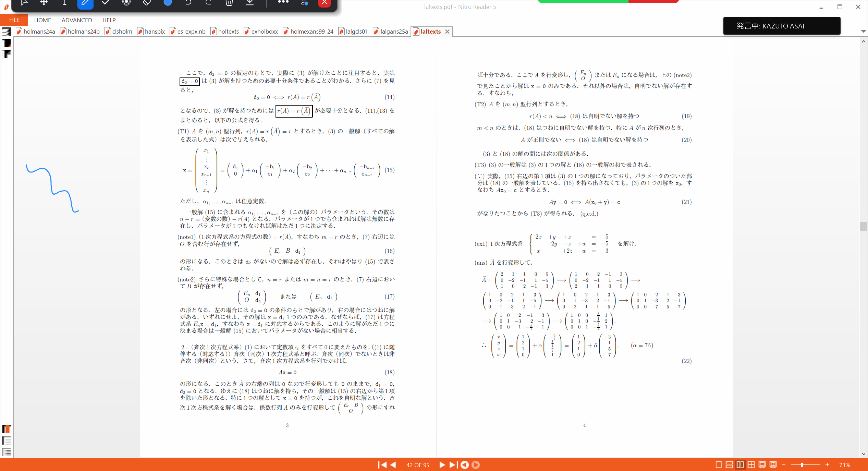Go back to the previous view
This screenshot has height=471, width=868.
coord(465,465)
